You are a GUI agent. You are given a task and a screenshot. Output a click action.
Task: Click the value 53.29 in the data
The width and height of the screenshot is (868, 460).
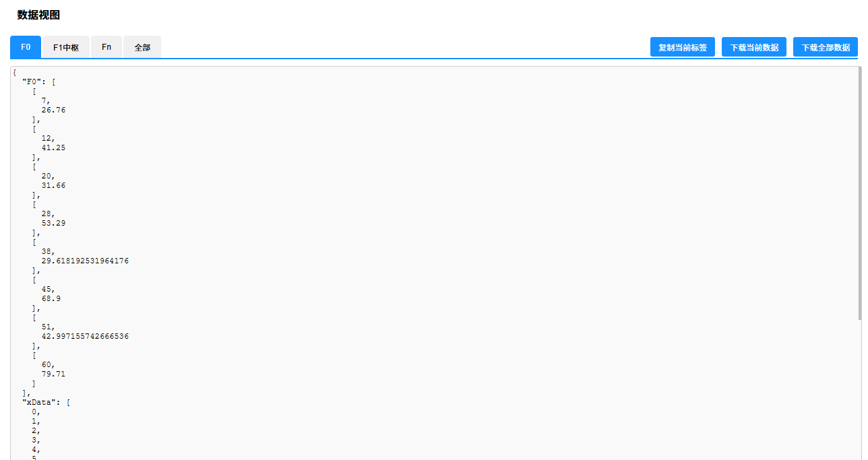click(x=53, y=223)
